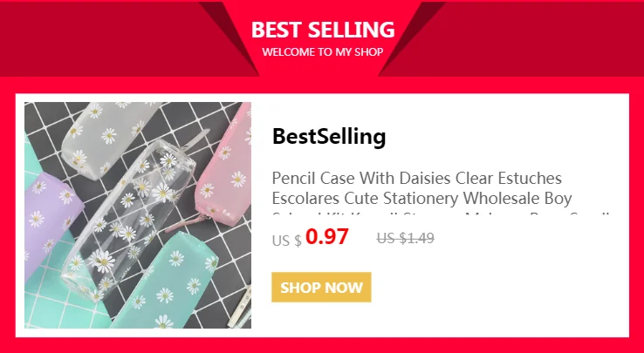Screen dimensions: 644x353
Task: Click the BEST SELLING banner title
Action: tap(323, 30)
